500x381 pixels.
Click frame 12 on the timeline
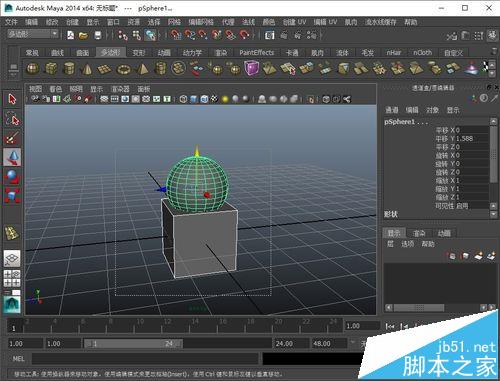click(x=162, y=325)
